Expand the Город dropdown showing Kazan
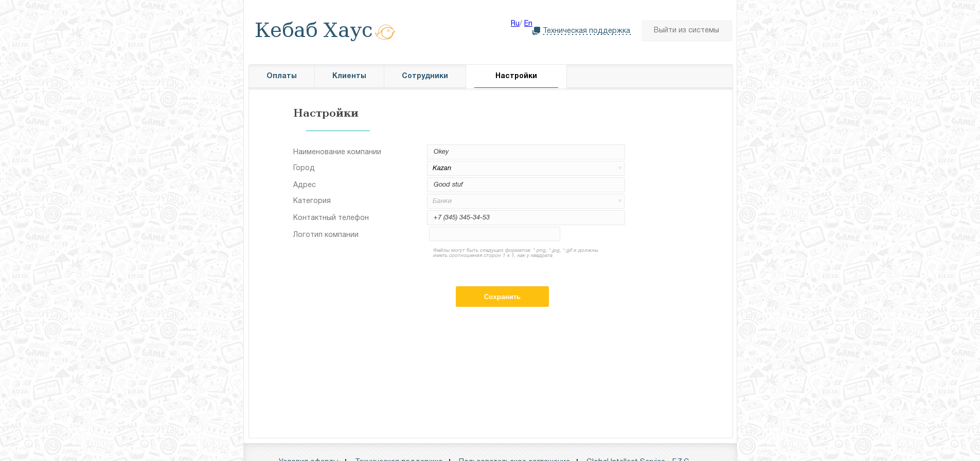Screen dimensions: 980x461 pyautogui.click(x=526, y=168)
